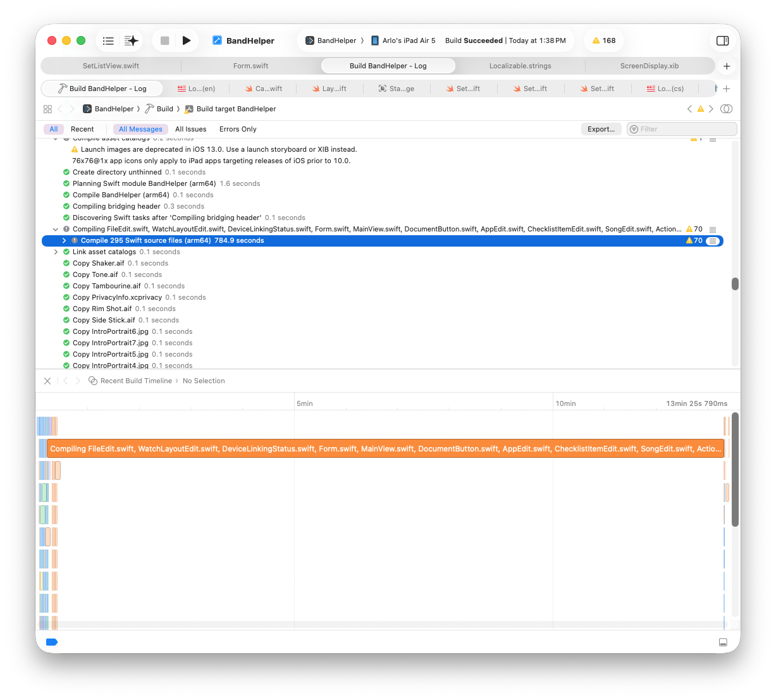Open the SetListView.swift tab
The width and height of the screenshot is (776, 700).
click(x=111, y=66)
